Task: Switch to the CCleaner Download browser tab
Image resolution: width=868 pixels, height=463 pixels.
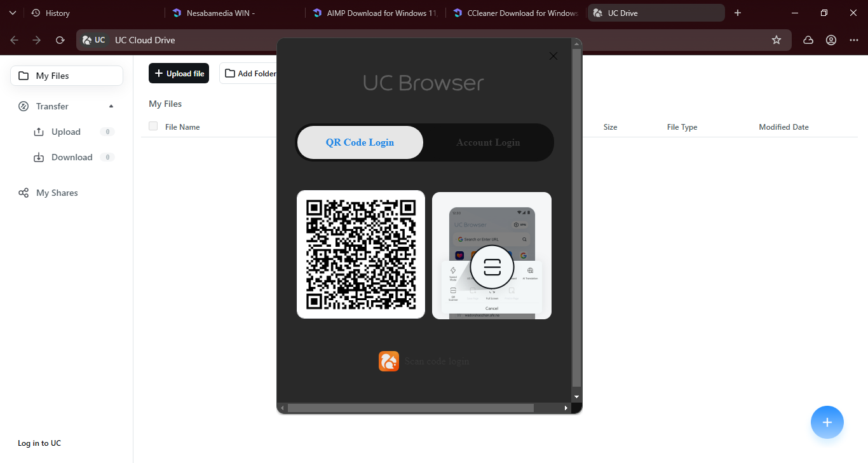Action: (515, 13)
